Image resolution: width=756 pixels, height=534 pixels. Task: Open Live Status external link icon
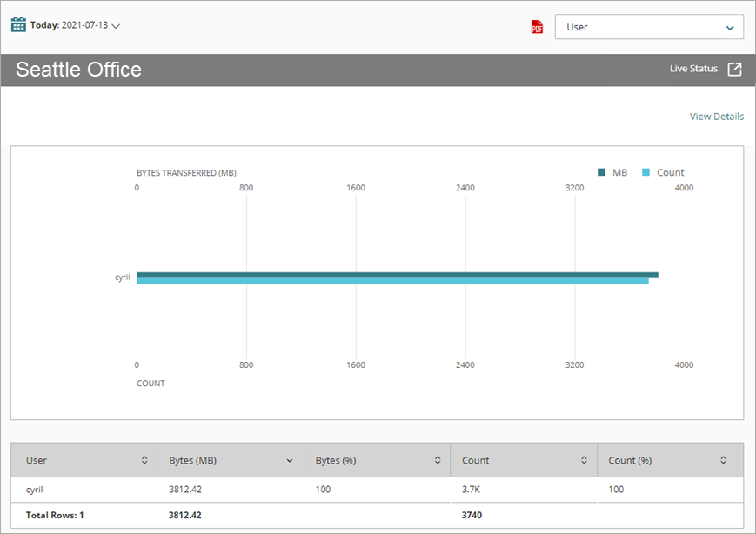(x=734, y=70)
